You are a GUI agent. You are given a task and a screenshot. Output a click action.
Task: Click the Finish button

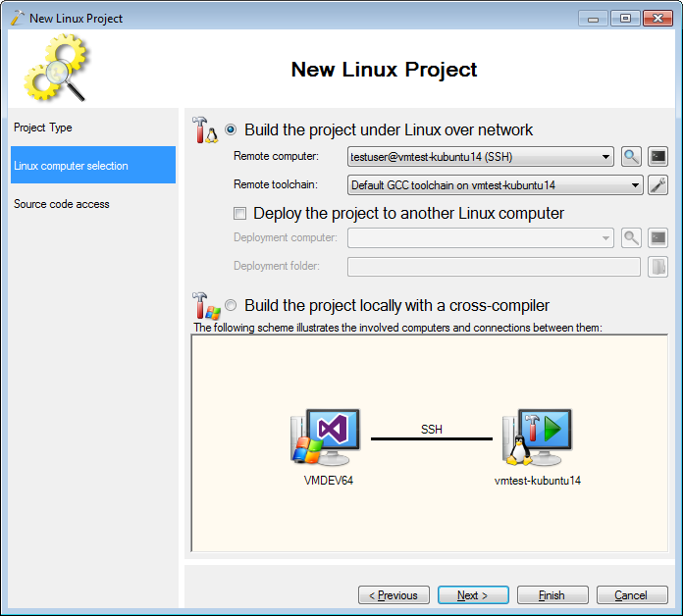coord(552,594)
